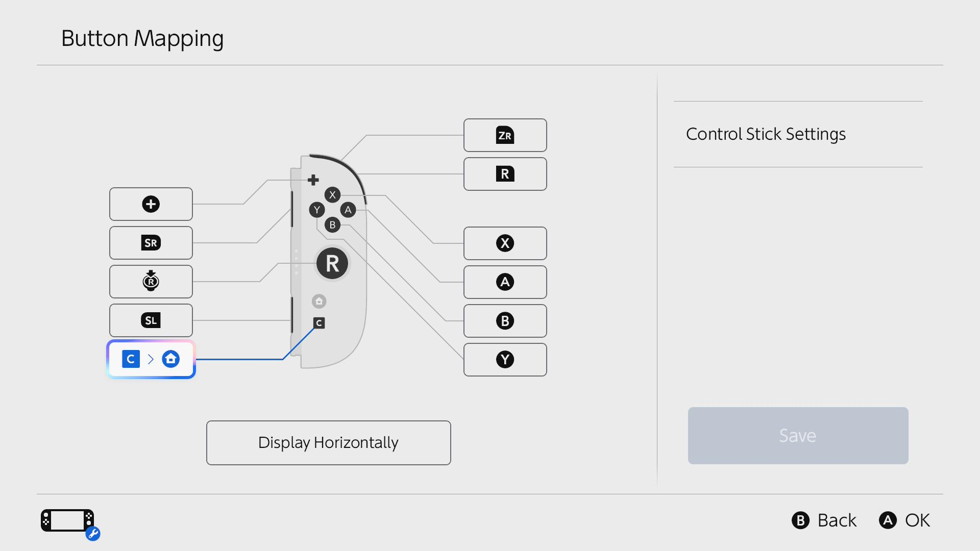This screenshot has width=980, height=551.
Task: Click the Home button on the Joy-Con diagram
Action: pyautogui.click(x=319, y=302)
